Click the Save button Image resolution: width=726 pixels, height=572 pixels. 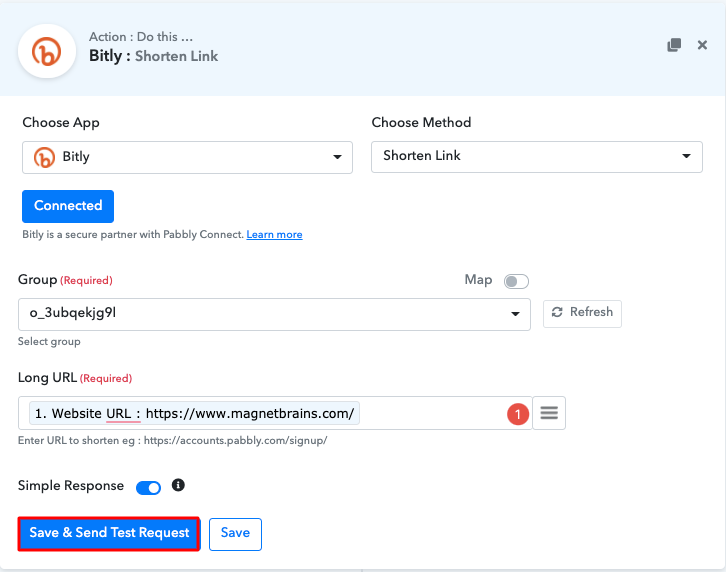coord(235,534)
